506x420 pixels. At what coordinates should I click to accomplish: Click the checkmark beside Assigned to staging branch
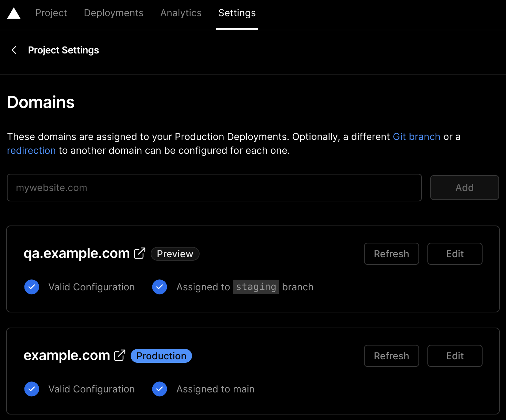tap(159, 287)
